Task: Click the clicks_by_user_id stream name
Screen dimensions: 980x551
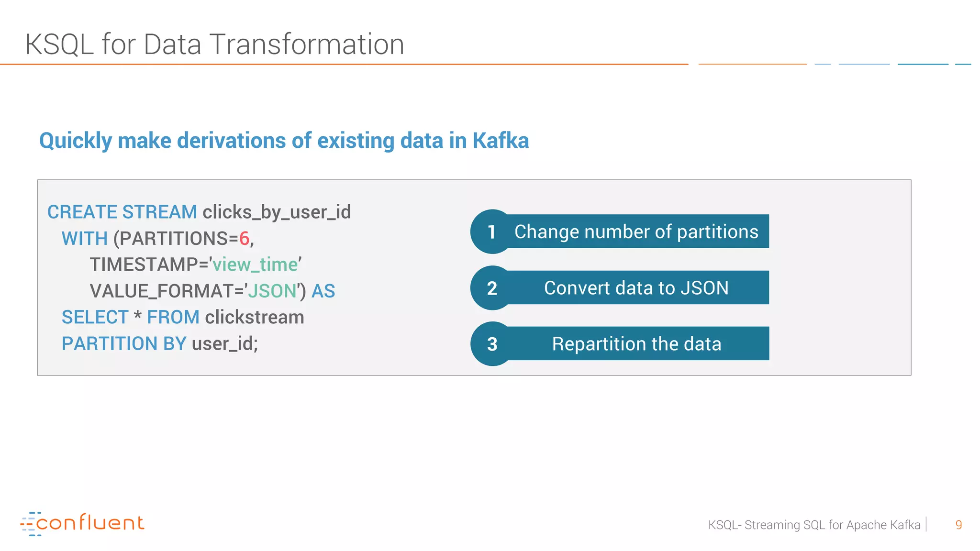Action: coord(277,212)
